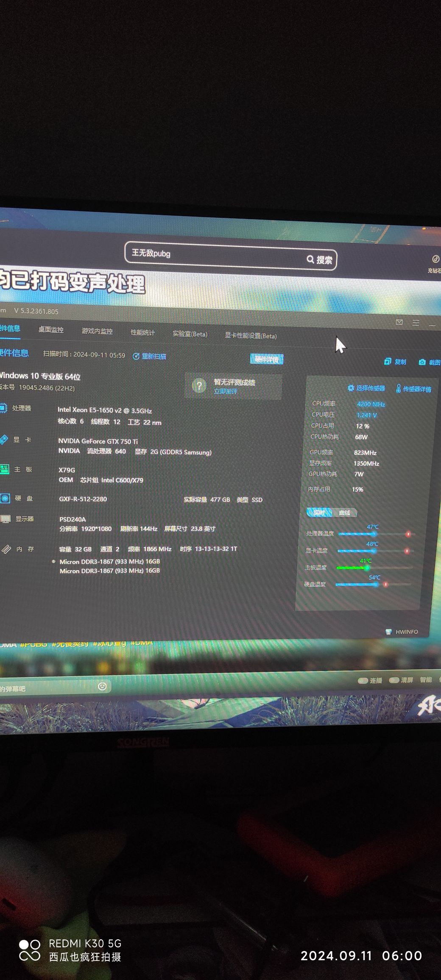441x980 pixels.
Task: Click the 显卡温度 temperature slider
Action: (375, 551)
